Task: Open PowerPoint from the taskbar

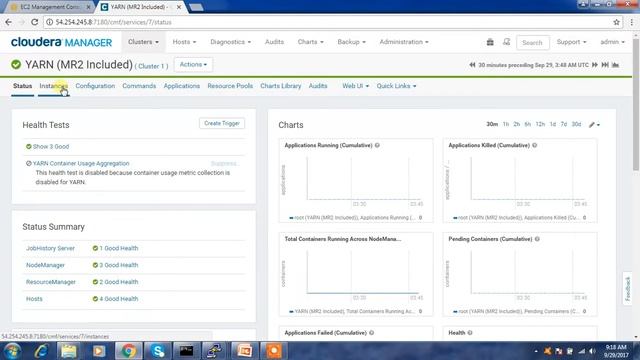Action: (245, 351)
